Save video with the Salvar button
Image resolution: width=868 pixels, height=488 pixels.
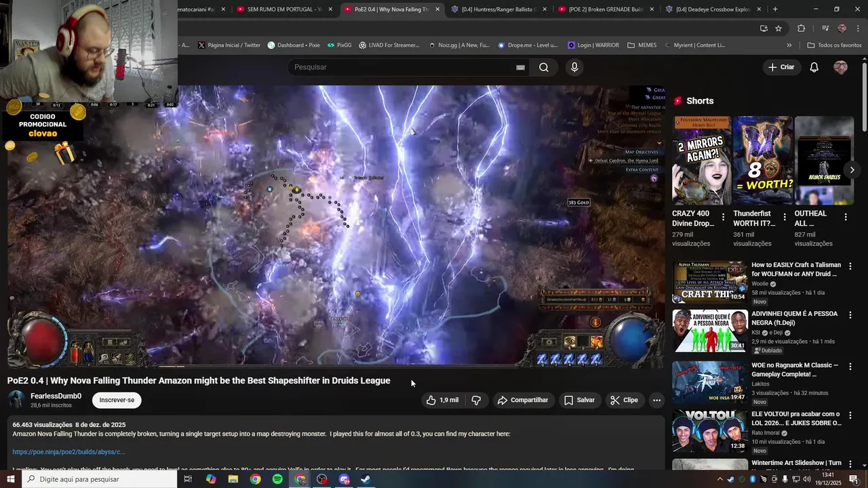(x=579, y=400)
